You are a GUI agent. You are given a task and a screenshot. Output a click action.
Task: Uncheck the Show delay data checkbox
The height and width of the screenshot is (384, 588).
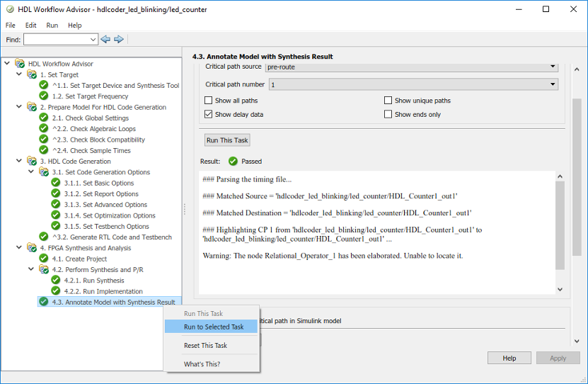coord(208,114)
